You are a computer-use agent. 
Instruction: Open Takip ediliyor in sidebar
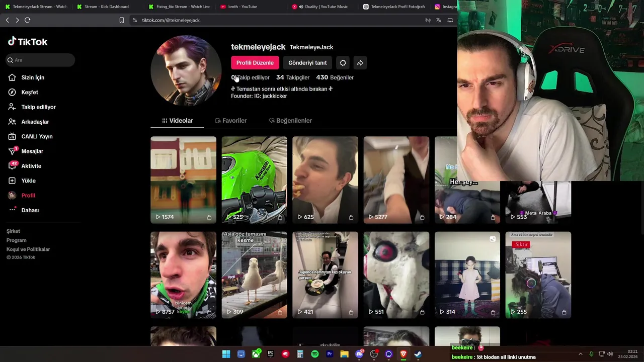pos(38,107)
